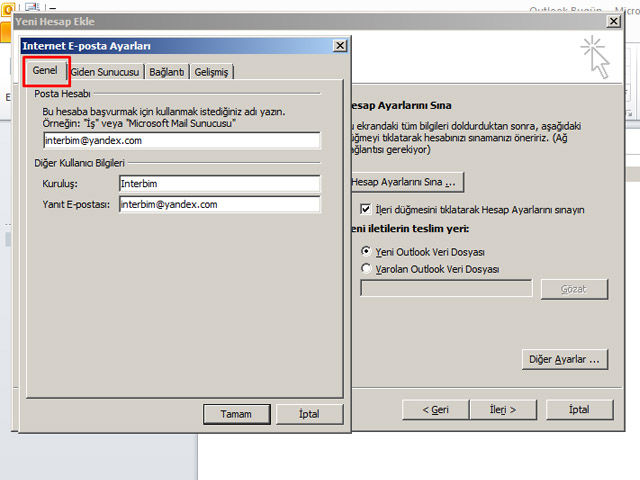This screenshot has height=480, width=640.
Task: Close the Internet E-posta Ayarları dialog
Action: pyautogui.click(x=340, y=45)
